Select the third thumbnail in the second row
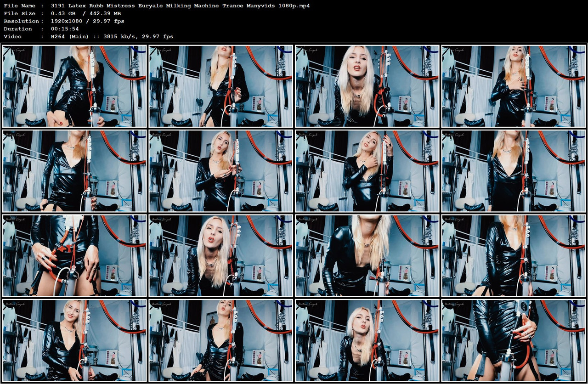This screenshot has height=384, width=588. click(x=367, y=171)
